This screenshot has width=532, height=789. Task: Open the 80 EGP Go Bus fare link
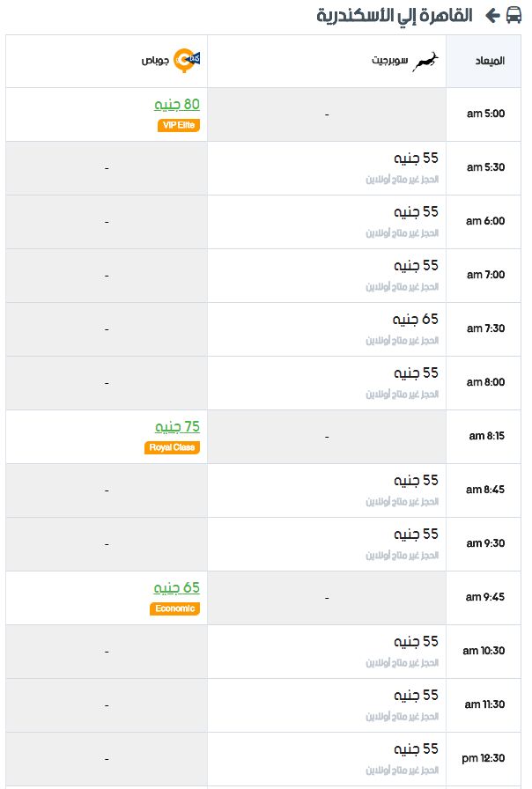click(x=177, y=104)
